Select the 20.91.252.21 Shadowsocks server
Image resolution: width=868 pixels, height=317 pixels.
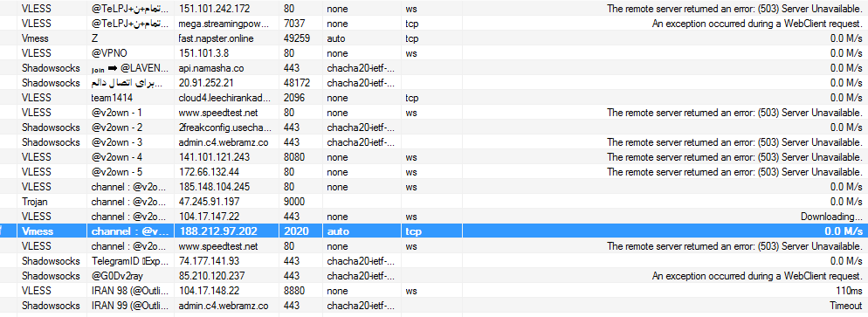434,83
